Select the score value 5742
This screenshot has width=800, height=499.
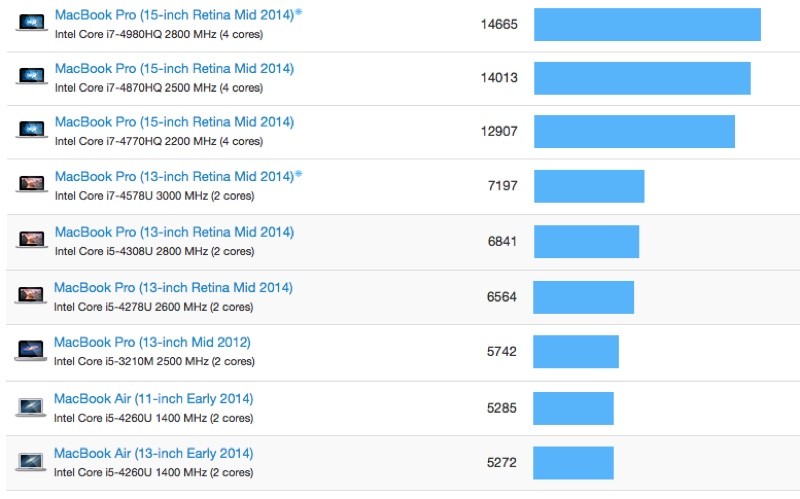[x=502, y=352]
